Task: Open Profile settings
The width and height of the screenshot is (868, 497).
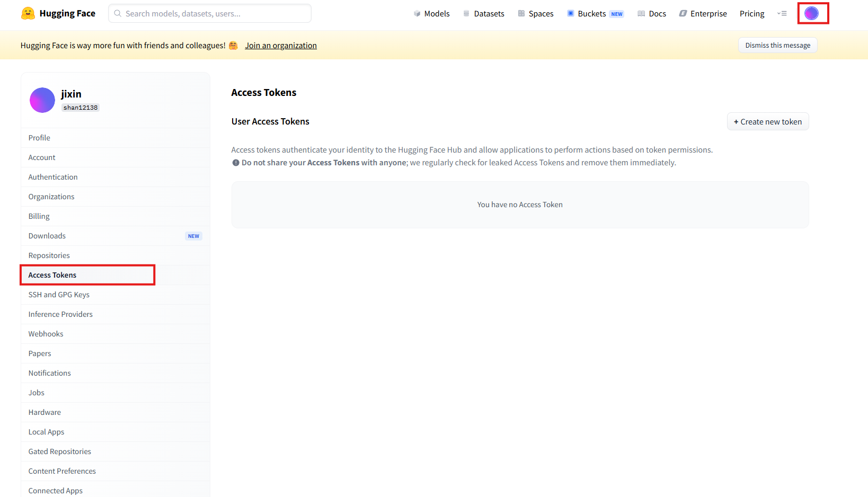Action: [116, 138]
